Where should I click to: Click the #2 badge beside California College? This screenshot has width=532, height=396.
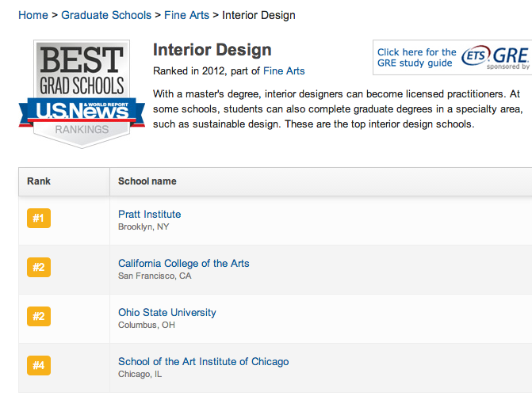(39, 267)
